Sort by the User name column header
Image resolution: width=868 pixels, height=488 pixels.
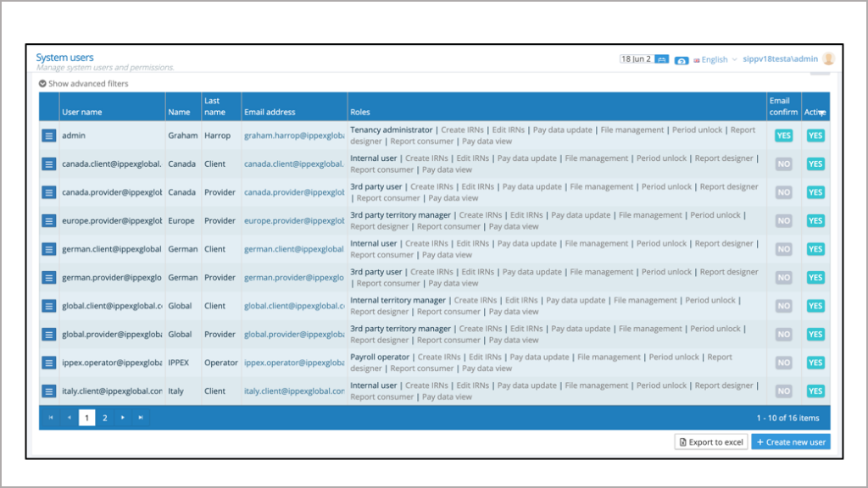click(x=82, y=112)
